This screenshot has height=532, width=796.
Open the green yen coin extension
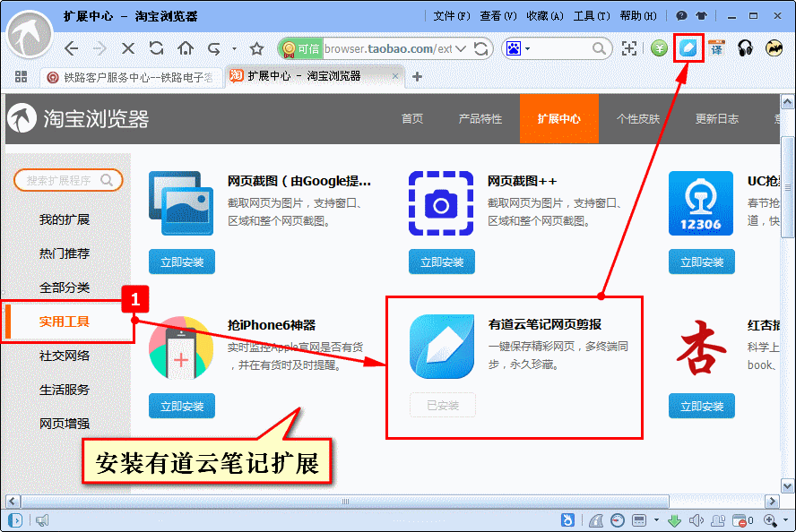(x=659, y=48)
